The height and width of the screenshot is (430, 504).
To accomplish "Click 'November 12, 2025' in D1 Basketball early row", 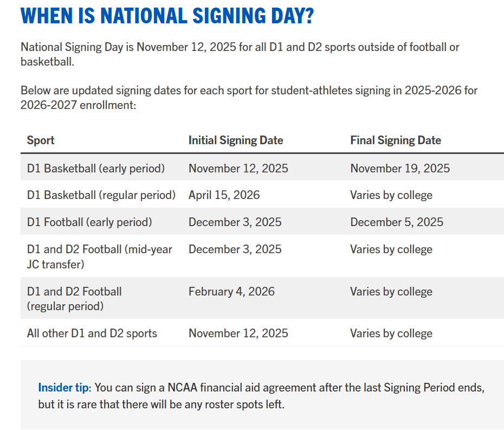I will tap(238, 169).
